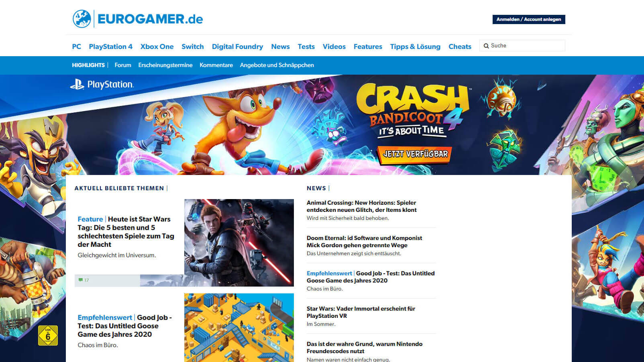Click the USK 6 age rating badge
The width and height of the screenshot is (644, 362).
(48, 336)
